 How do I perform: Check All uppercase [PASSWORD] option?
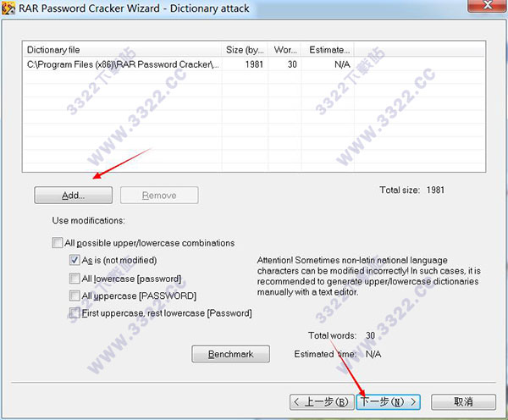(x=75, y=296)
